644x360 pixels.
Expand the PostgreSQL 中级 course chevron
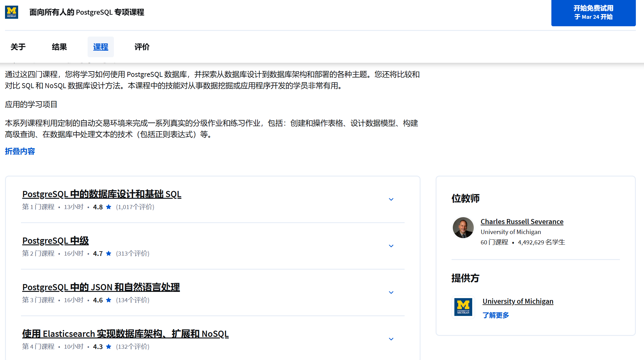coord(391,246)
